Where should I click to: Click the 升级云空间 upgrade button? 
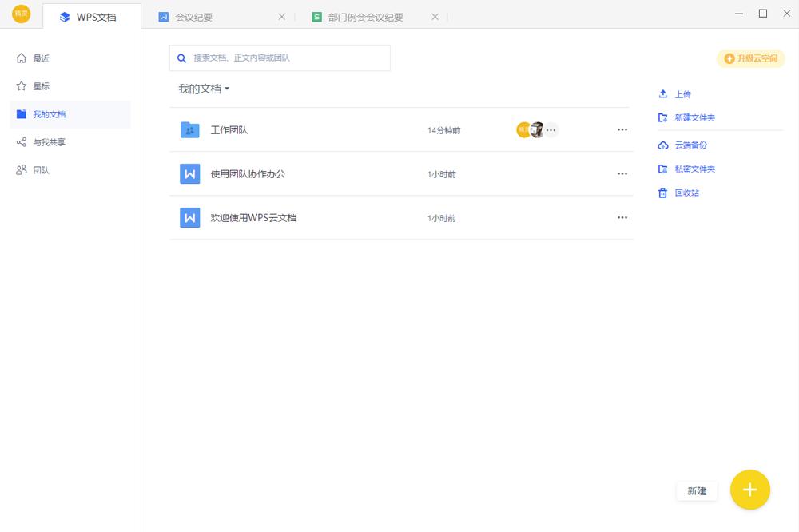[x=750, y=58]
